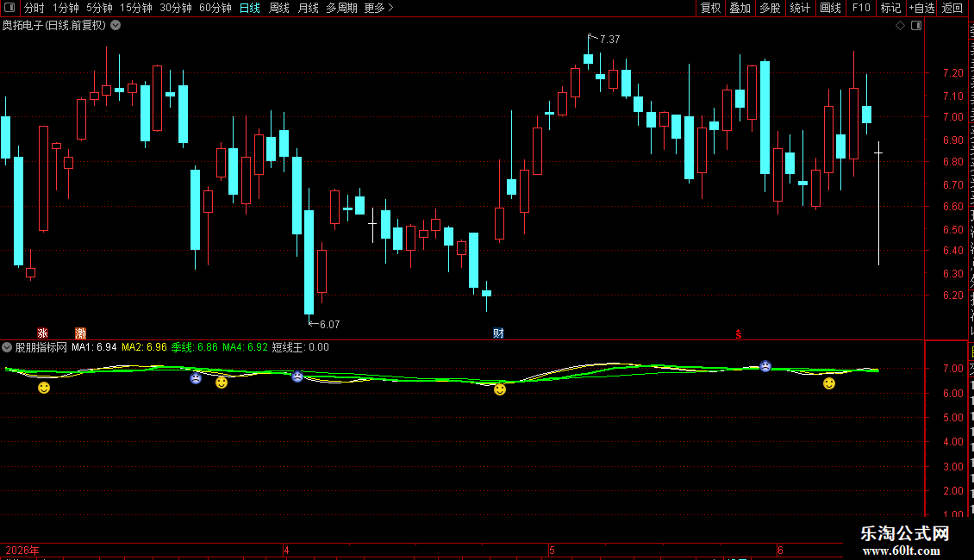Click the blue sad-face signal before 6月 marker

[766, 366]
